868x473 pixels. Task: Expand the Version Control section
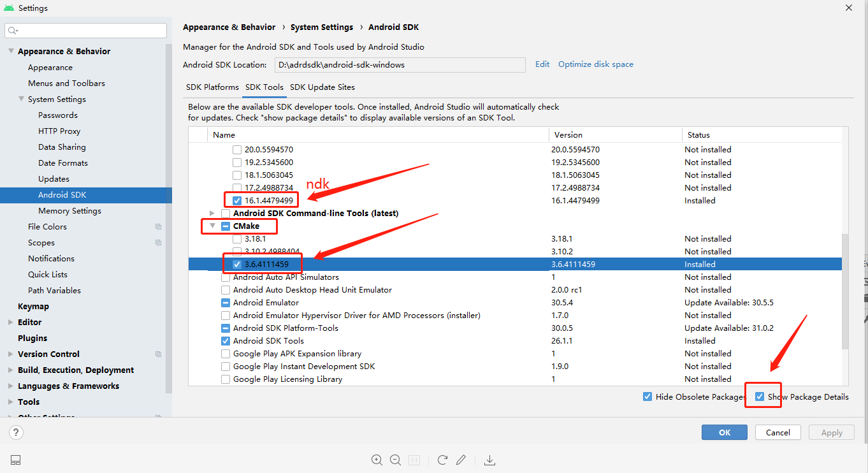[x=11, y=354]
